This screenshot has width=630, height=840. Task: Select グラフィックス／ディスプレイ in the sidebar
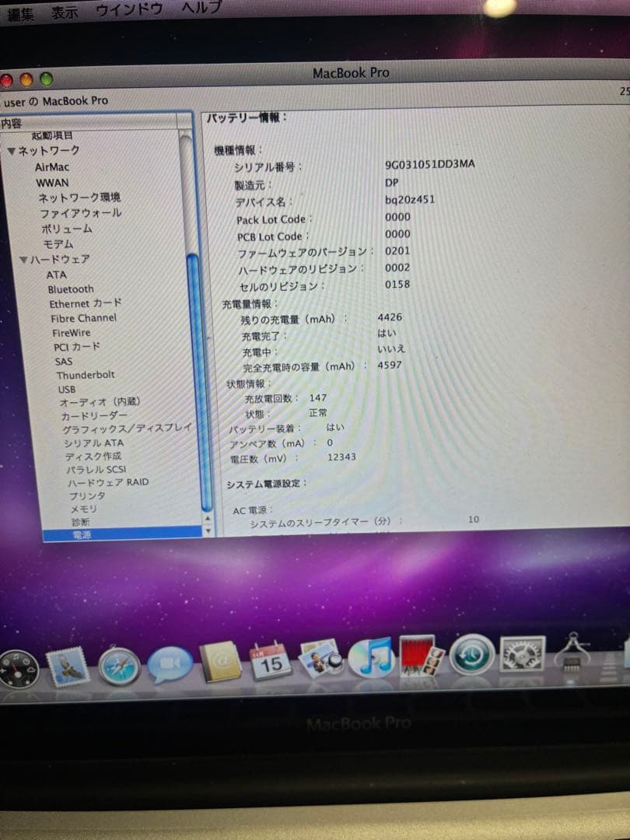coord(127,429)
